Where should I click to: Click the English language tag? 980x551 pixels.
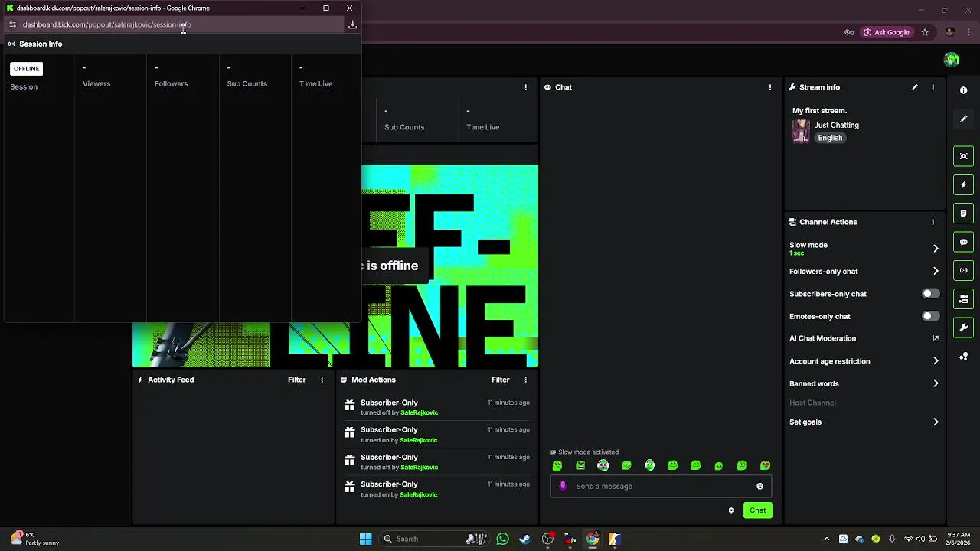pyautogui.click(x=830, y=138)
